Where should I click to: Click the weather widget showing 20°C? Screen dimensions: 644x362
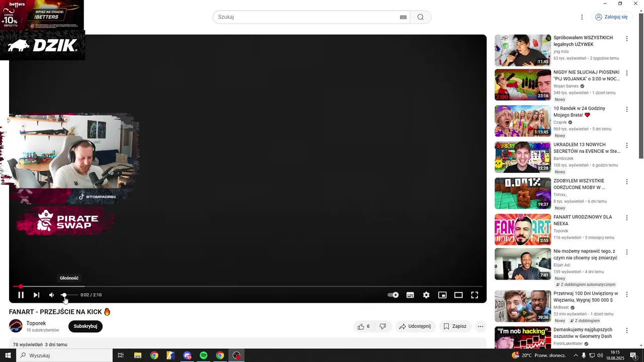click(538, 355)
